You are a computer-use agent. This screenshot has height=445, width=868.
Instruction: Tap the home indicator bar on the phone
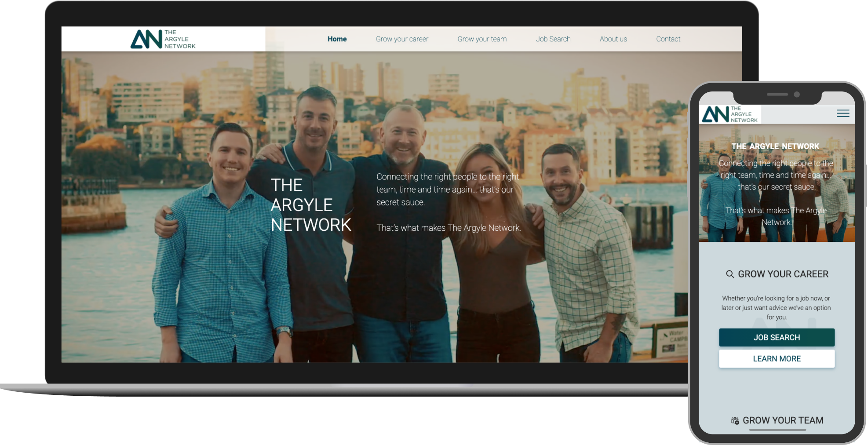[777, 430]
